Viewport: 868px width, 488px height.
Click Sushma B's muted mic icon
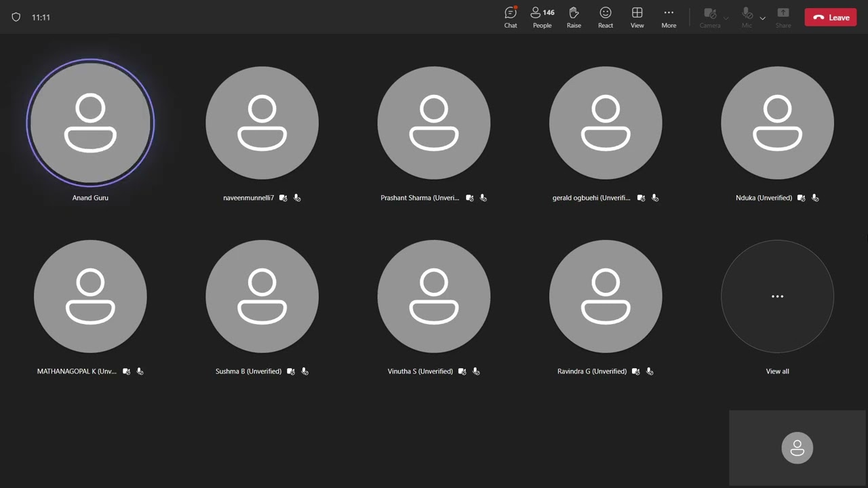[304, 371]
